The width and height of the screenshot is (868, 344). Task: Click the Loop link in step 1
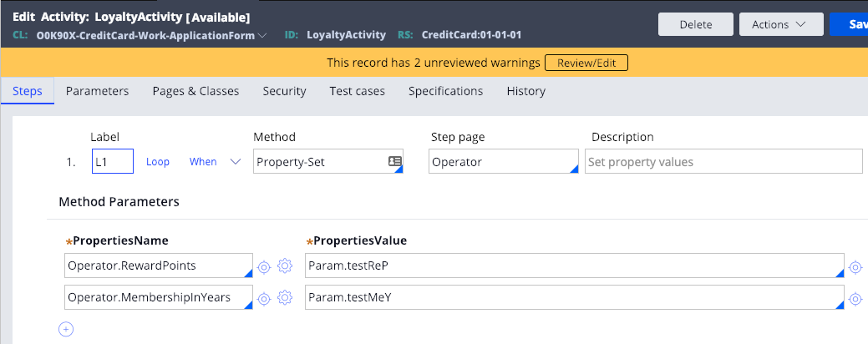(x=158, y=162)
